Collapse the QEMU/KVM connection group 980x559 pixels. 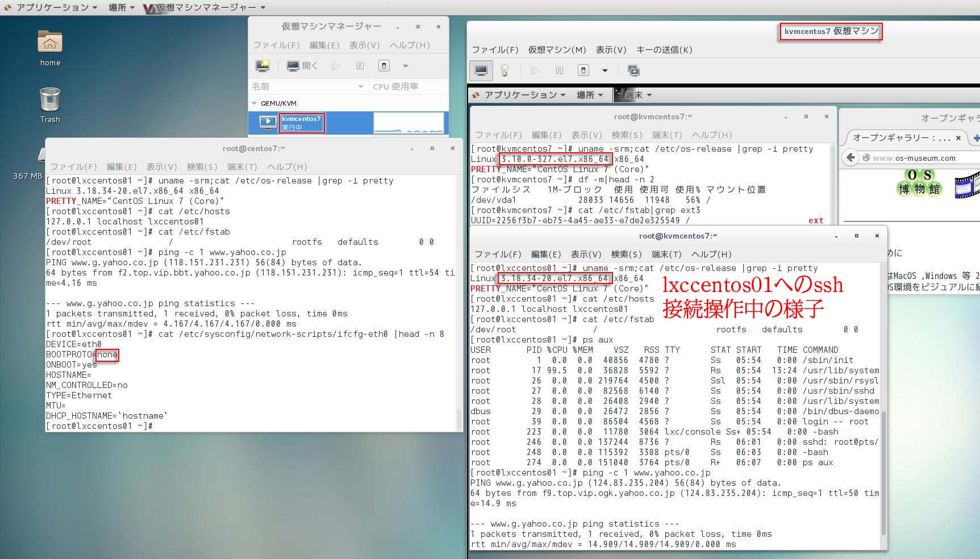(x=254, y=103)
